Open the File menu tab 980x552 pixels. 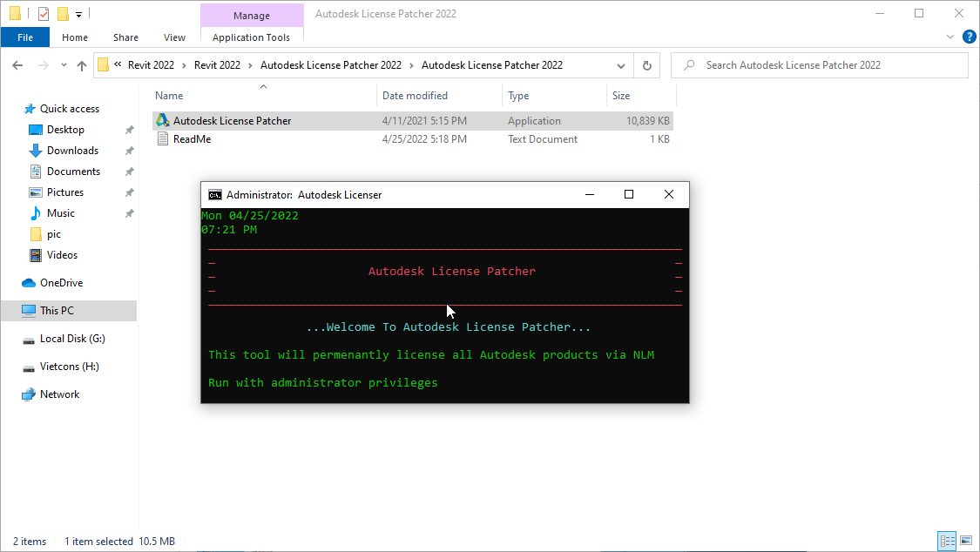click(25, 37)
